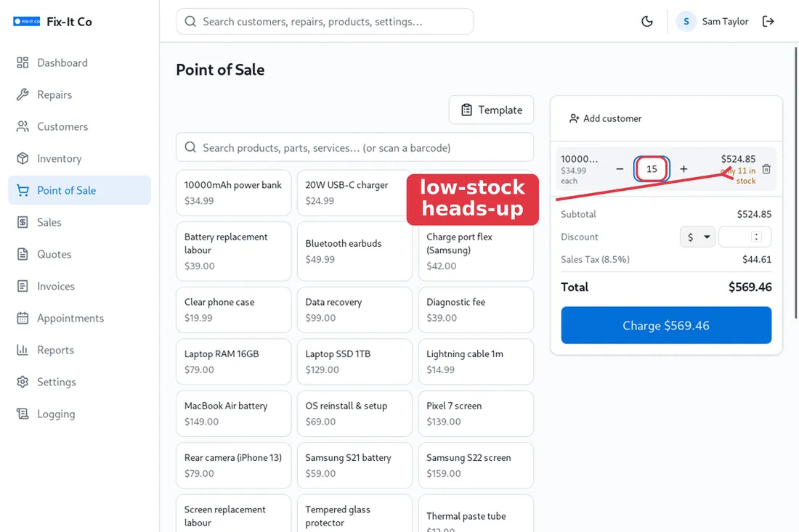799x532 pixels.
Task: Toggle dark mode moon icon
Action: click(646, 21)
